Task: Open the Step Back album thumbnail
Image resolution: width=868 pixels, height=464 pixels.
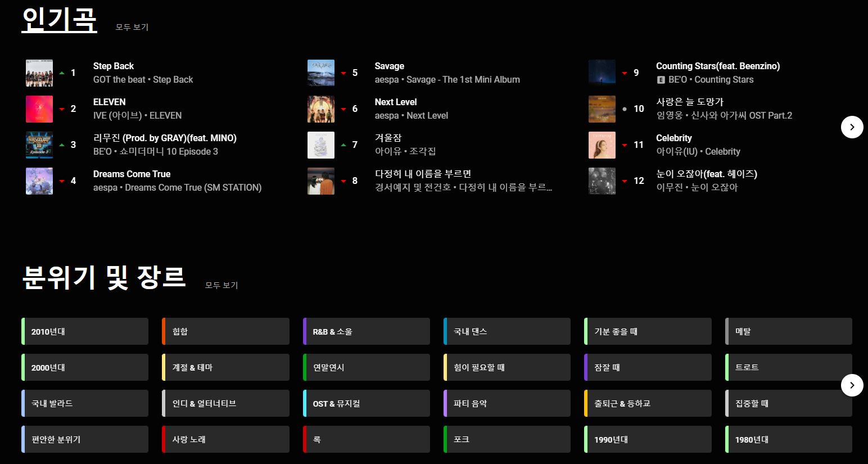Action: [x=39, y=73]
